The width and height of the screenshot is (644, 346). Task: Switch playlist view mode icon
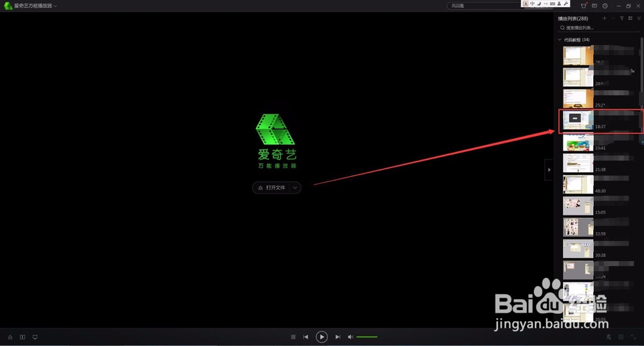pos(630,19)
